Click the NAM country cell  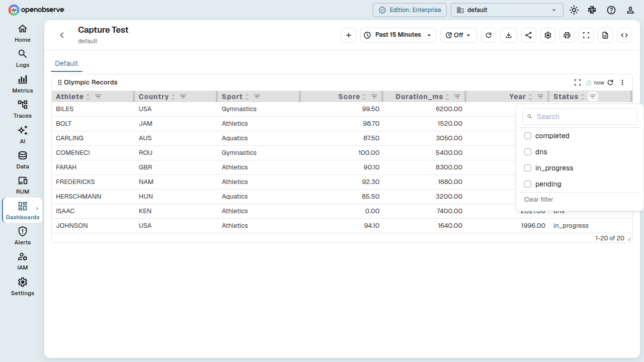pyautogui.click(x=176, y=182)
